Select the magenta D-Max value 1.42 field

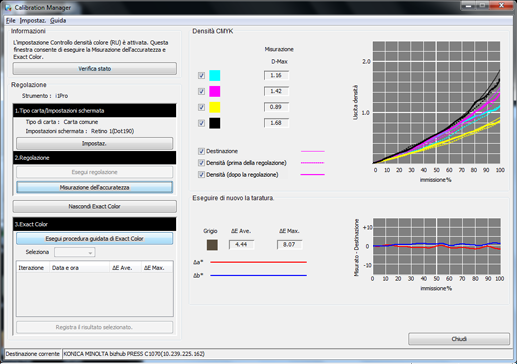(276, 91)
